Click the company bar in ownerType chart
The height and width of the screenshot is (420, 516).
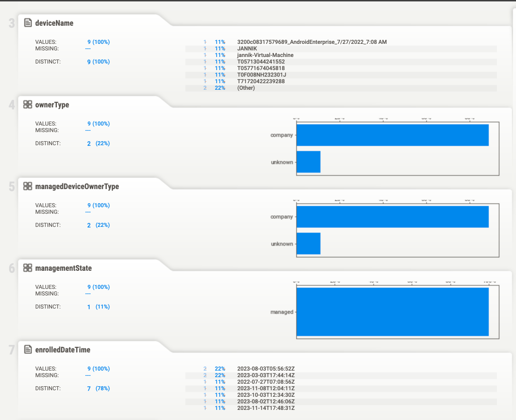pyautogui.click(x=392, y=135)
